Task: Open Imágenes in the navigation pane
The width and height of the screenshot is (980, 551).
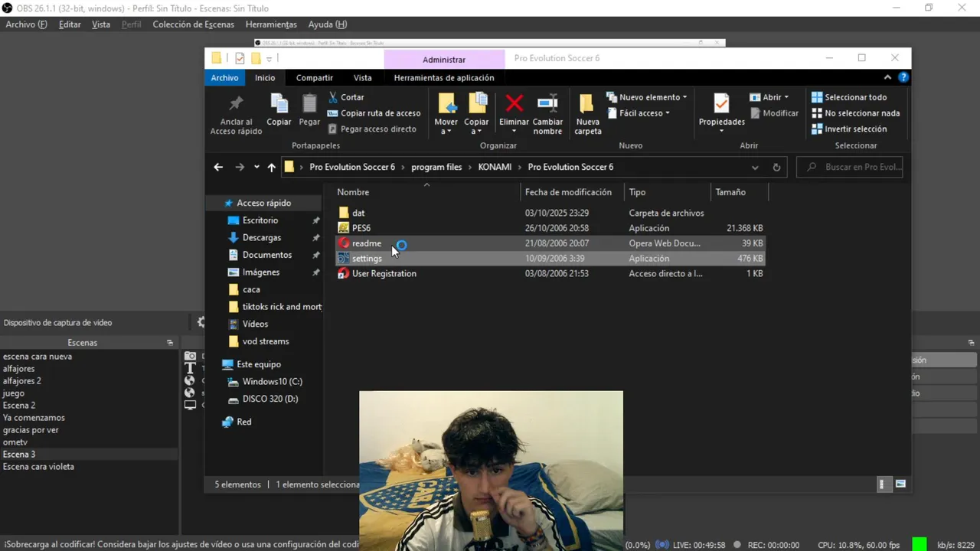Action: pos(261,272)
